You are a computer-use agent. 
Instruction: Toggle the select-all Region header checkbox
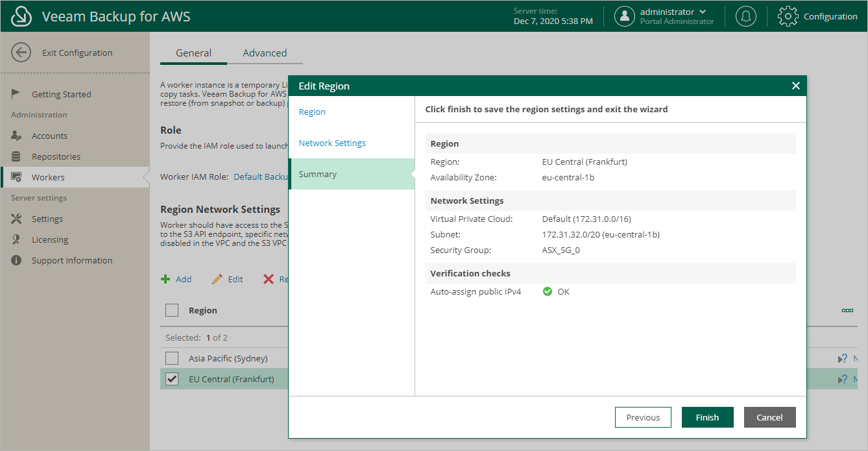point(172,310)
